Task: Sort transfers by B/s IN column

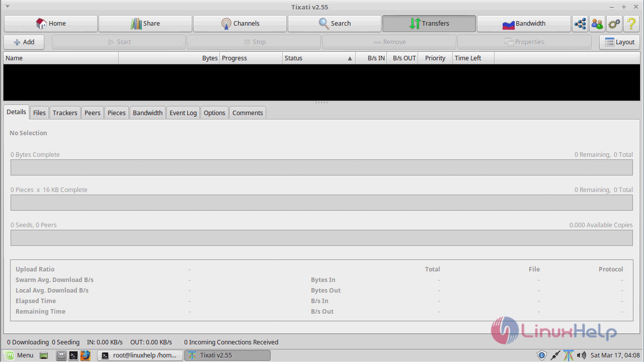Action: [x=371, y=58]
